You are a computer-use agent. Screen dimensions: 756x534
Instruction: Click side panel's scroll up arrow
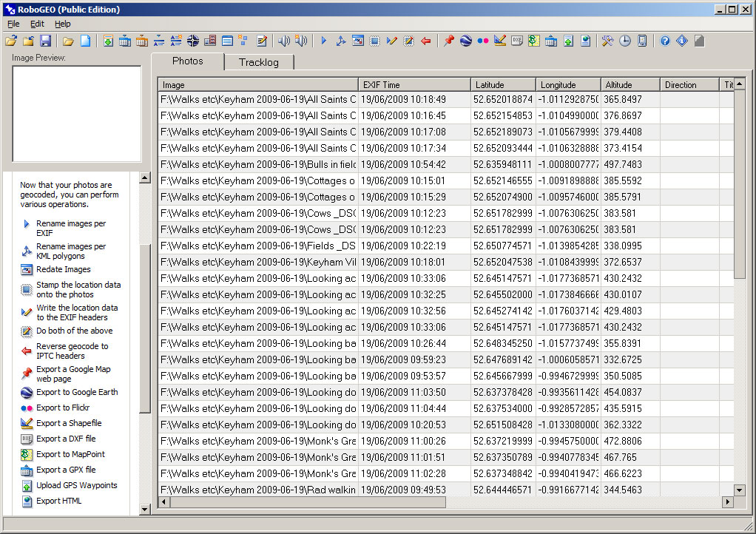tap(145, 178)
